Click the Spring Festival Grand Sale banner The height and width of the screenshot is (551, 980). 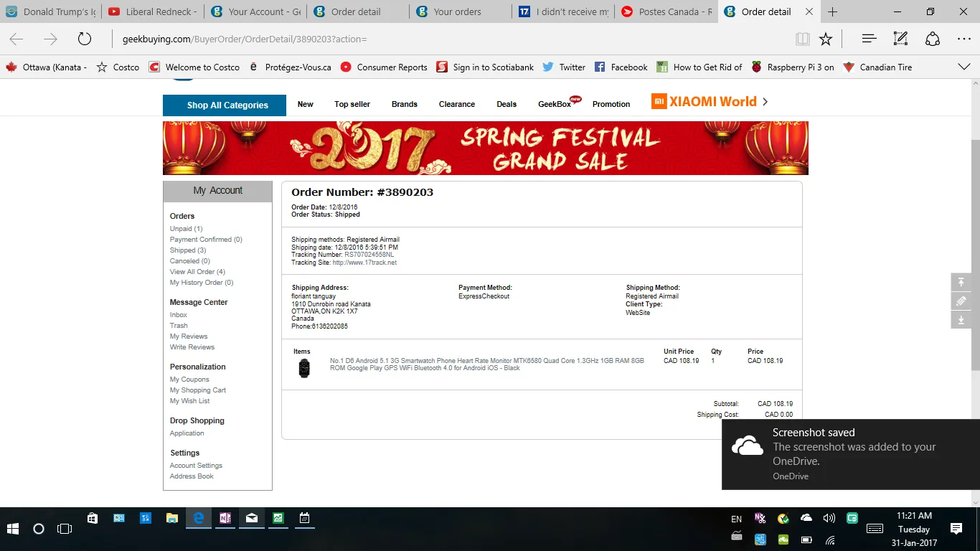[486, 148]
